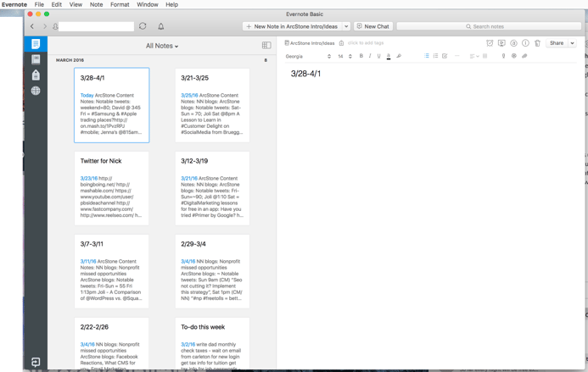The image size is (588, 372).
Task: Toggle bold formatting
Action: 361,57
